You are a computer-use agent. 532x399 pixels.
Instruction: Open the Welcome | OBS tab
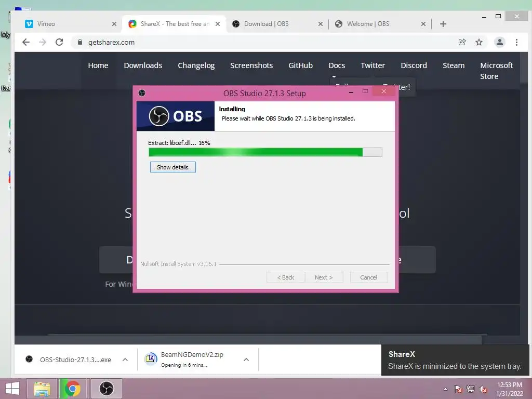[379, 24]
